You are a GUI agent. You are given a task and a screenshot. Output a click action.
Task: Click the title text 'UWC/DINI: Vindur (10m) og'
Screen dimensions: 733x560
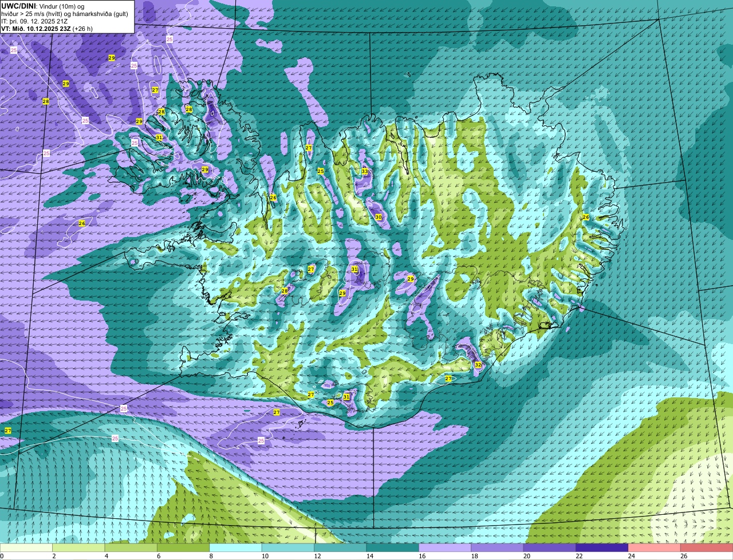[x=42, y=5]
